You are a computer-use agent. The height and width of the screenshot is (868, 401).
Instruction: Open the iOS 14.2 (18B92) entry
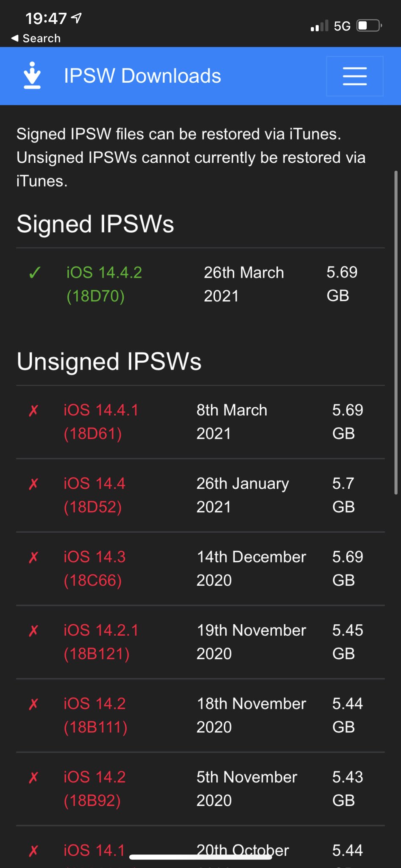95,788
